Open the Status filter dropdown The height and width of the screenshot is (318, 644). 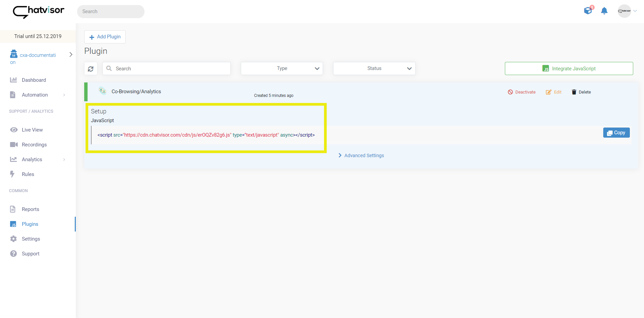coord(374,69)
